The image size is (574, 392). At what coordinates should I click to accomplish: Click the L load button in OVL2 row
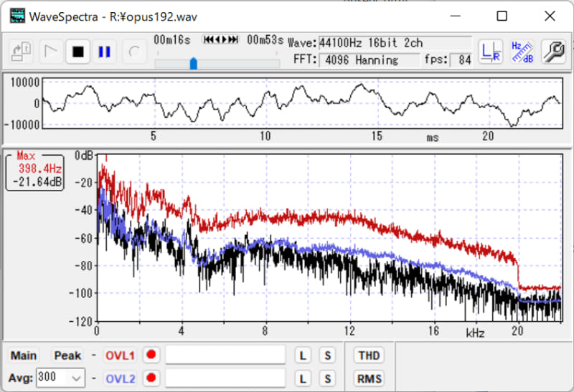coord(303,378)
